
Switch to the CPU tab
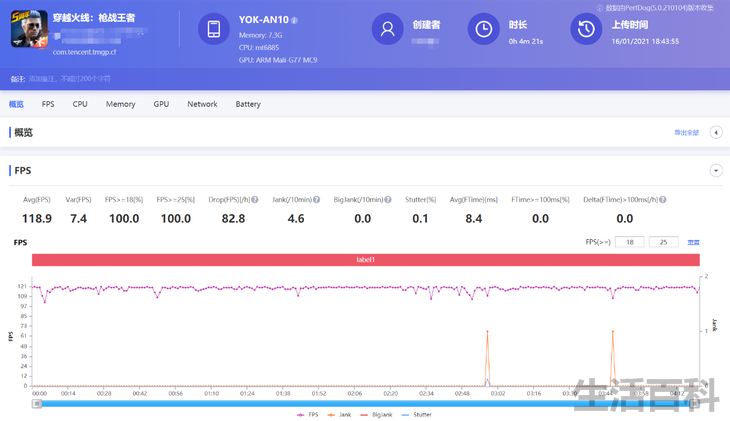[80, 104]
